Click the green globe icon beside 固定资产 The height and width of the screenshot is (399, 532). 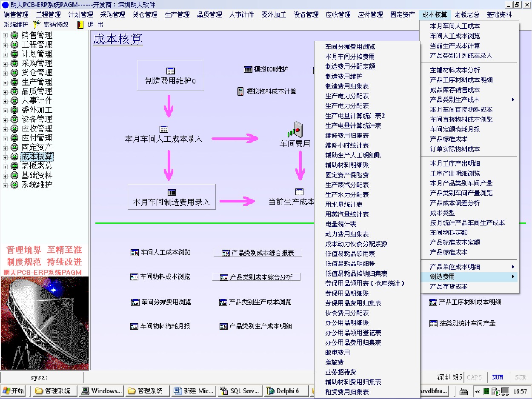click(14, 148)
